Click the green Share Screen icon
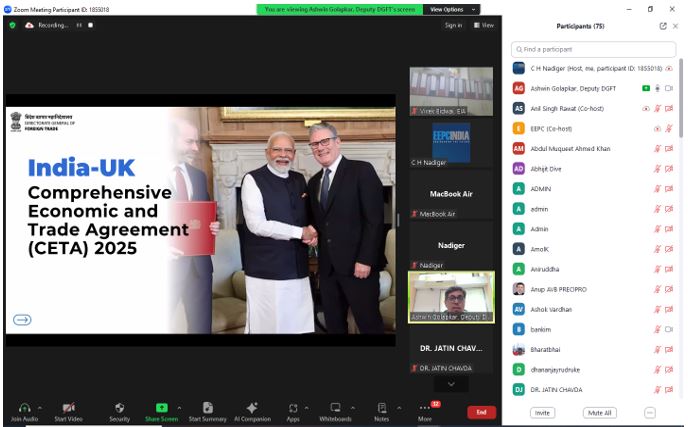The height and width of the screenshot is (427, 688). pos(161,408)
